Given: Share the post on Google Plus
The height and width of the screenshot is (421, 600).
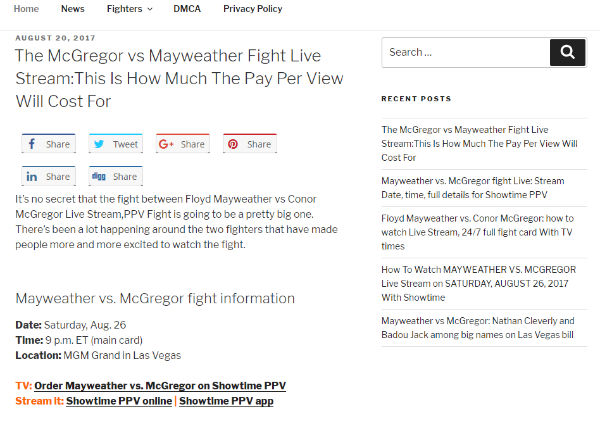Looking at the screenshot, I should click(x=183, y=144).
